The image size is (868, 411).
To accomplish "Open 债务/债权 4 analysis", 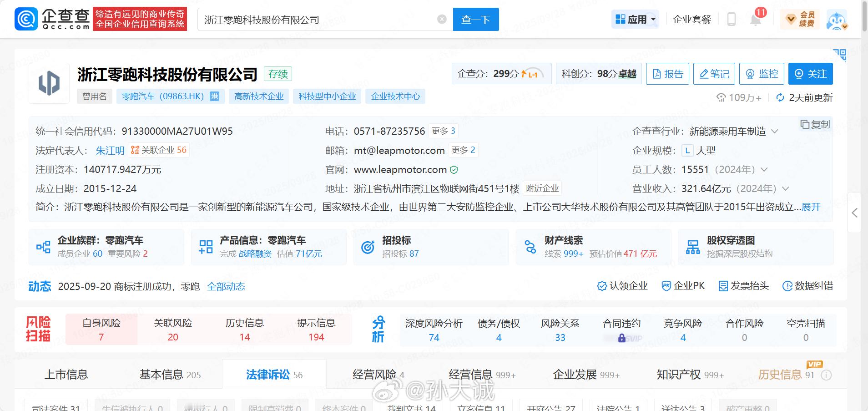I will pos(499,330).
